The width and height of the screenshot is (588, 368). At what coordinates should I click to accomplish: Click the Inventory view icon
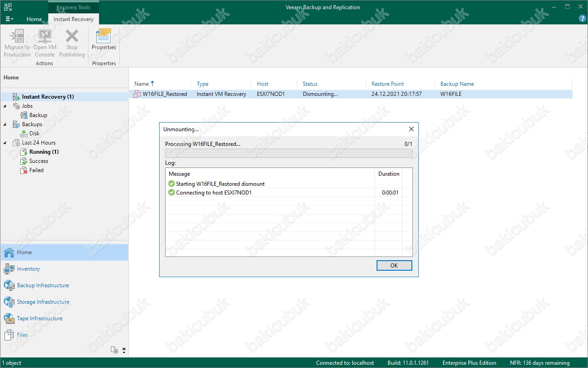point(9,269)
